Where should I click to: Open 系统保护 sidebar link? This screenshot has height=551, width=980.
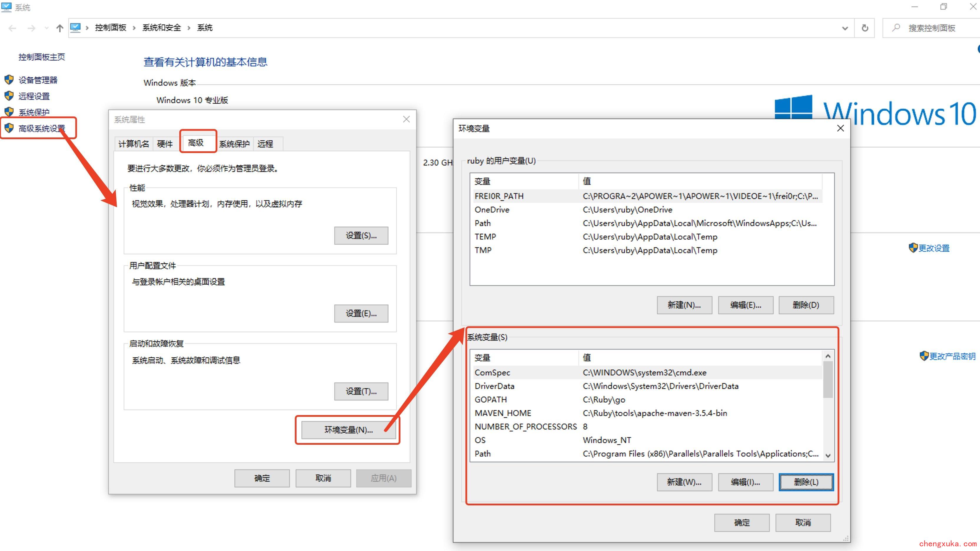[x=34, y=112]
